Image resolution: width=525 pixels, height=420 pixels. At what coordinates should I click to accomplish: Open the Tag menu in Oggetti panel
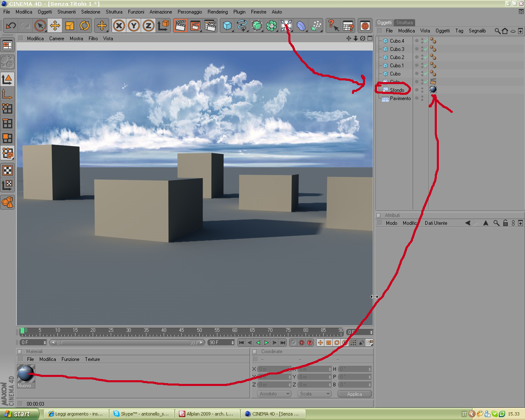(459, 31)
